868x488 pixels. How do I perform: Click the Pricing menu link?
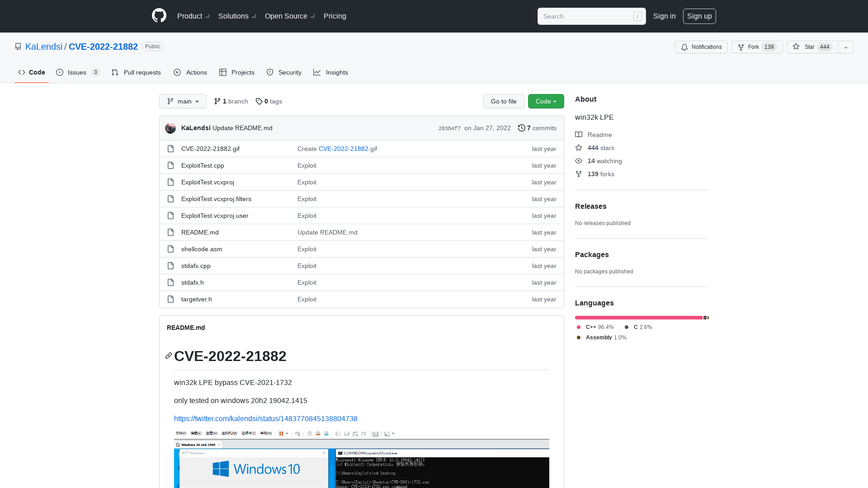pyautogui.click(x=335, y=16)
